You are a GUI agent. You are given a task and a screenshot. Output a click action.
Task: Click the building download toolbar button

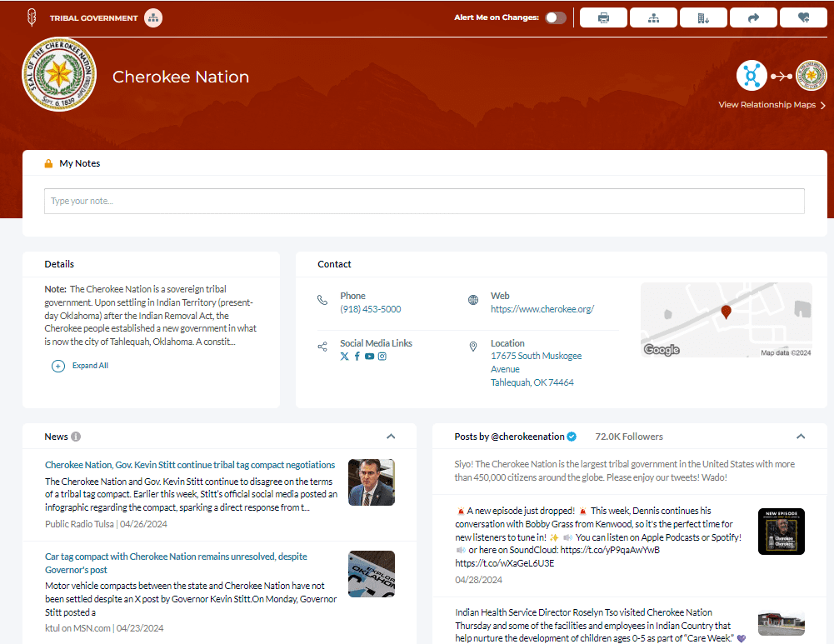[703, 17]
